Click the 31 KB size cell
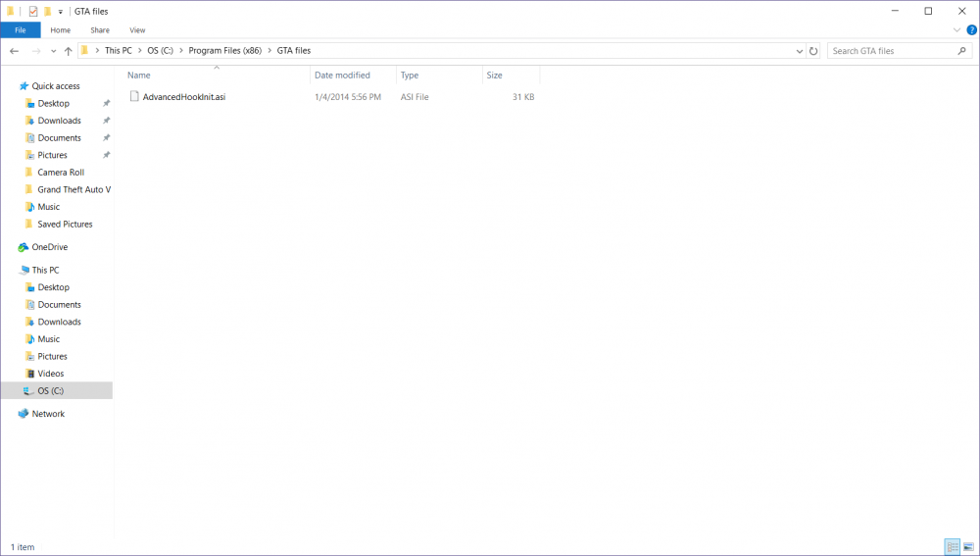The image size is (980, 556). click(523, 97)
